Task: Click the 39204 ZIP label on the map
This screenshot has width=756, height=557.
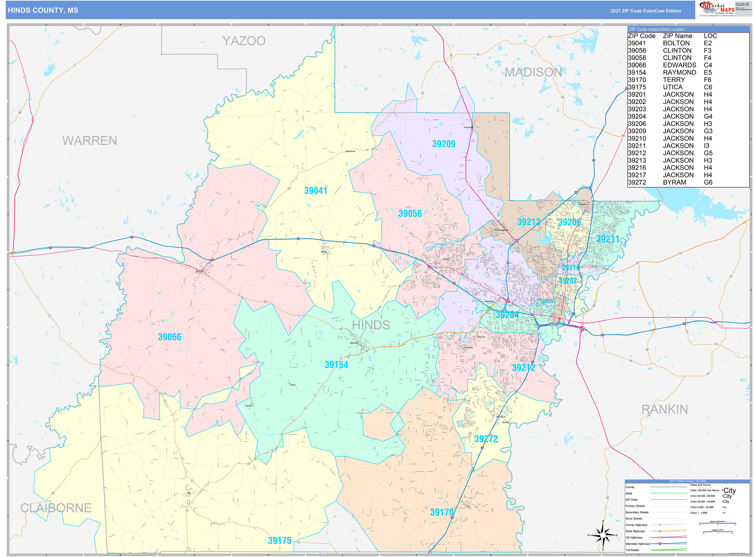Action: tap(507, 315)
